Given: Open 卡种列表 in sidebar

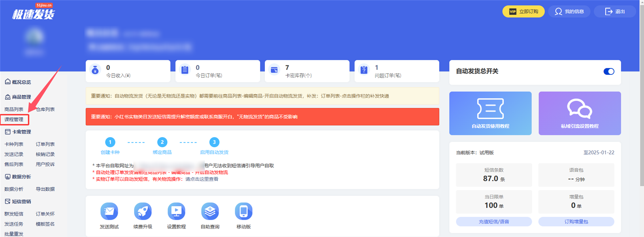Looking at the screenshot, I should coord(14,144).
